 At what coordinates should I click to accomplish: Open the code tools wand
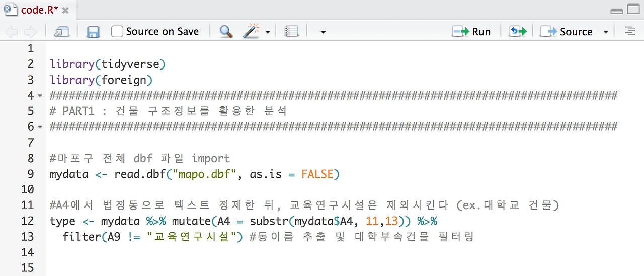click(251, 32)
